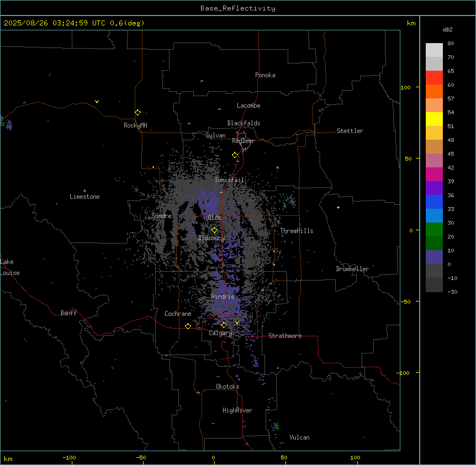The width and height of the screenshot is (476, 465).
Task: Click the white caret marker south of Ponoka
Action: 202,81
